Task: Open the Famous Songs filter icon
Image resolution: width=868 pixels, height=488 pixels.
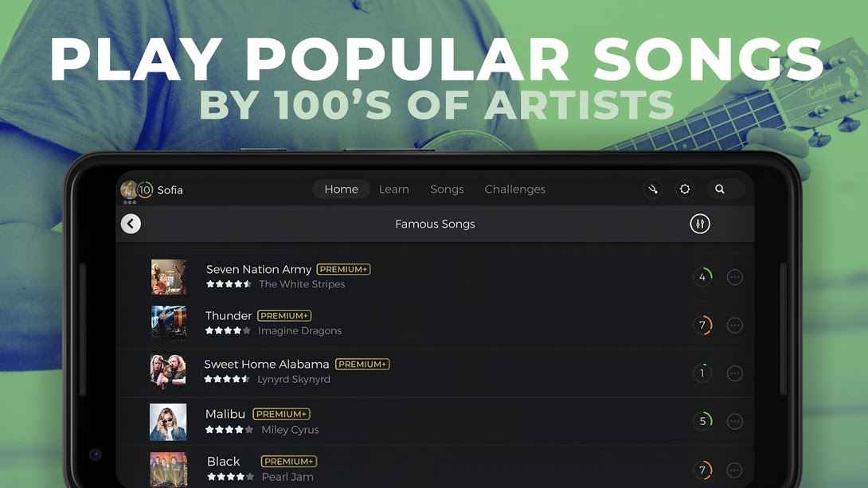Action: tap(700, 224)
